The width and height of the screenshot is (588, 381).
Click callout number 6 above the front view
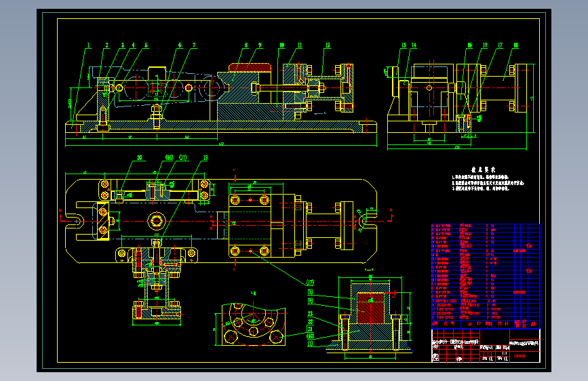(180, 45)
